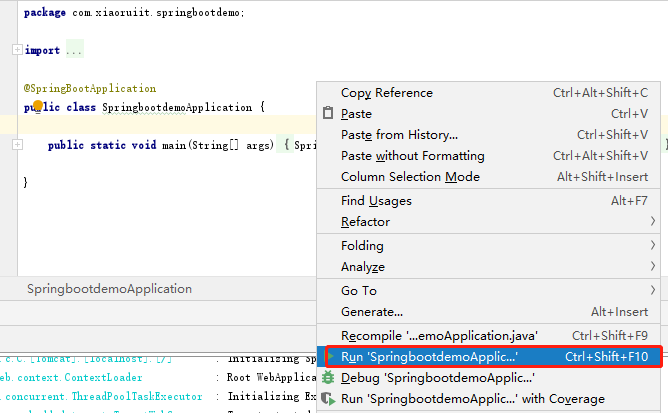Screen dimensions: 668x413
Task: Click the SpringbootdemoApplication class name in code
Action: tap(177, 107)
